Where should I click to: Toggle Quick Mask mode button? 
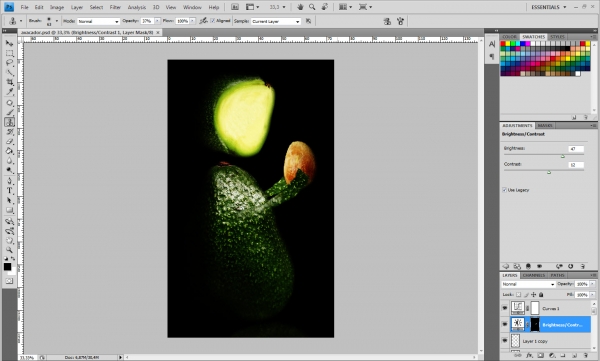coord(9,281)
